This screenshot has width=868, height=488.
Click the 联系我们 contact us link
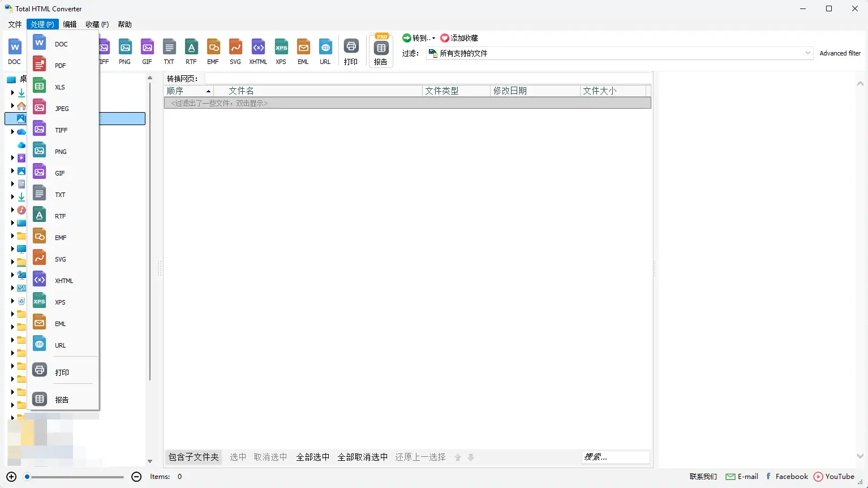click(703, 477)
